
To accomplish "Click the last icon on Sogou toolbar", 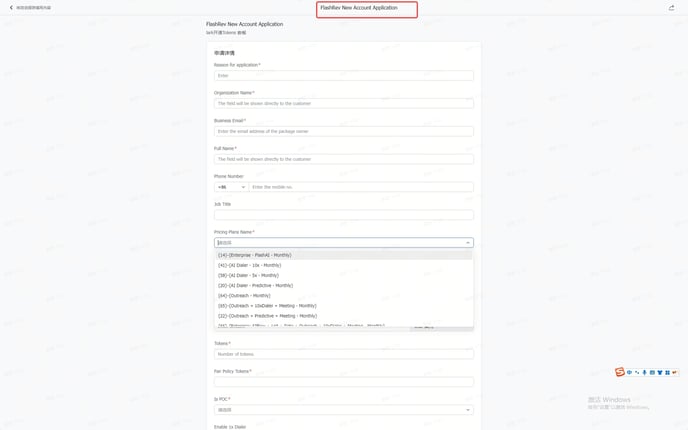I will 675,373.
